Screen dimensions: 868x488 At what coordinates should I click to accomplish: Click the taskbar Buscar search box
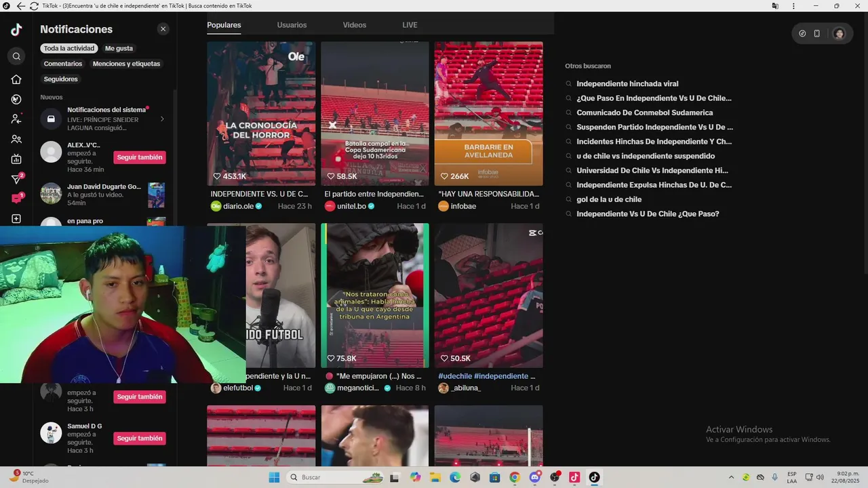(336, 477)
